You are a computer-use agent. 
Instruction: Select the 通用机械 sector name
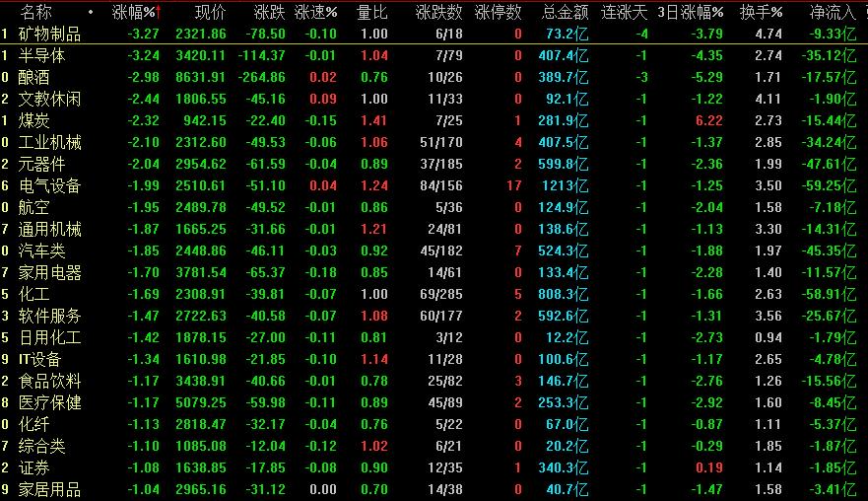point(50,229)
